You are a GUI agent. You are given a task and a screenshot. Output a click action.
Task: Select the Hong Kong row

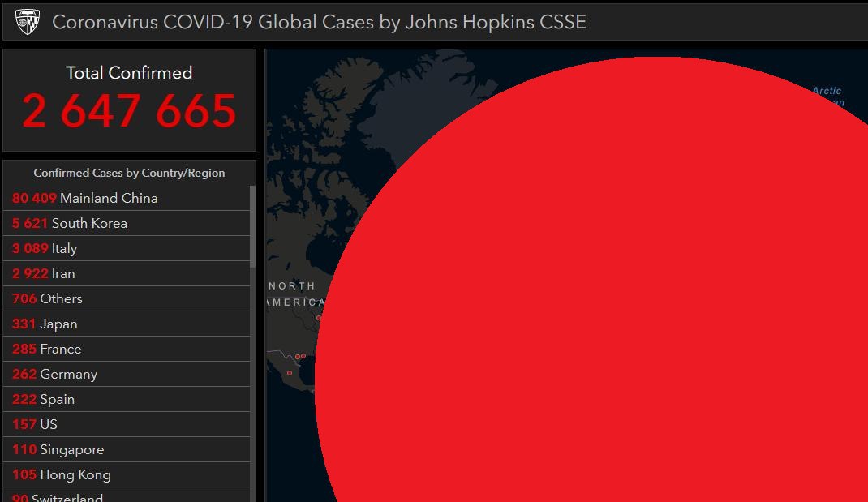point(127,474)
